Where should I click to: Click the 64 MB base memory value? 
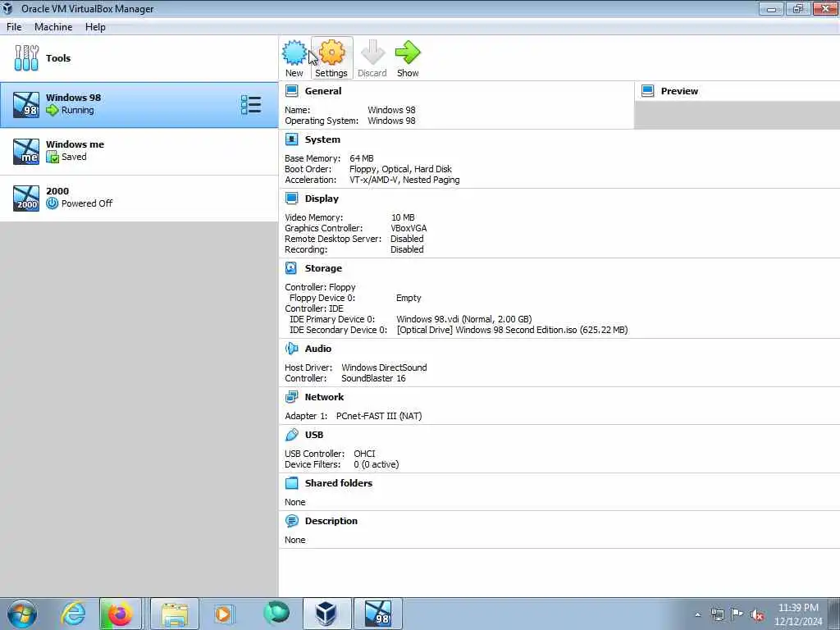coord(362,158)
